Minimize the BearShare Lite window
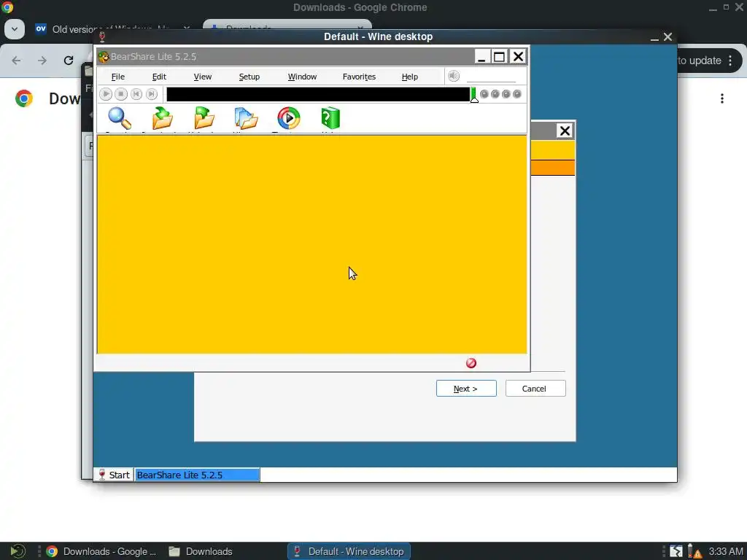The width and height of the screenshot is (747, 560). [481, 57]
